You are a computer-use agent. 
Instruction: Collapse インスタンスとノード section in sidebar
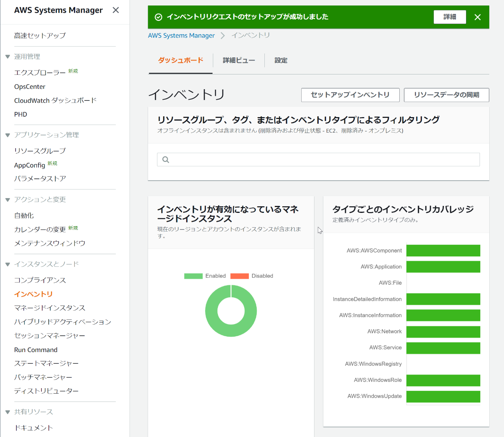pos(7,264)
